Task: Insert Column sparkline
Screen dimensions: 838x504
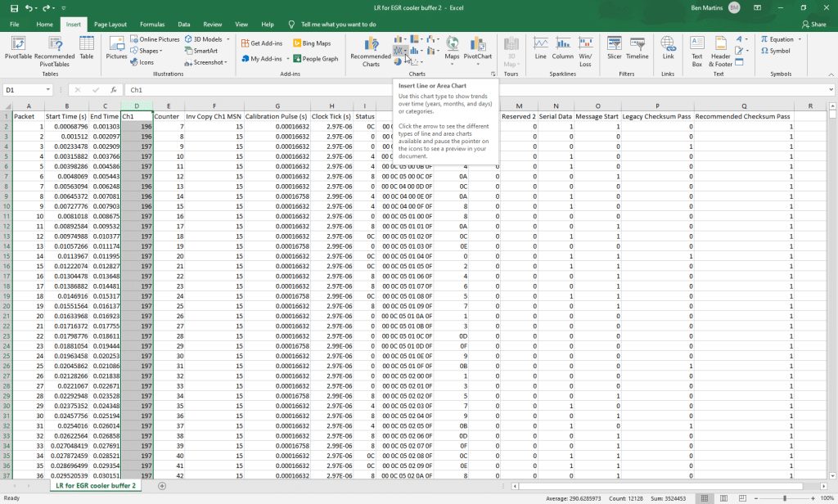Action: (x=562, y=48)
